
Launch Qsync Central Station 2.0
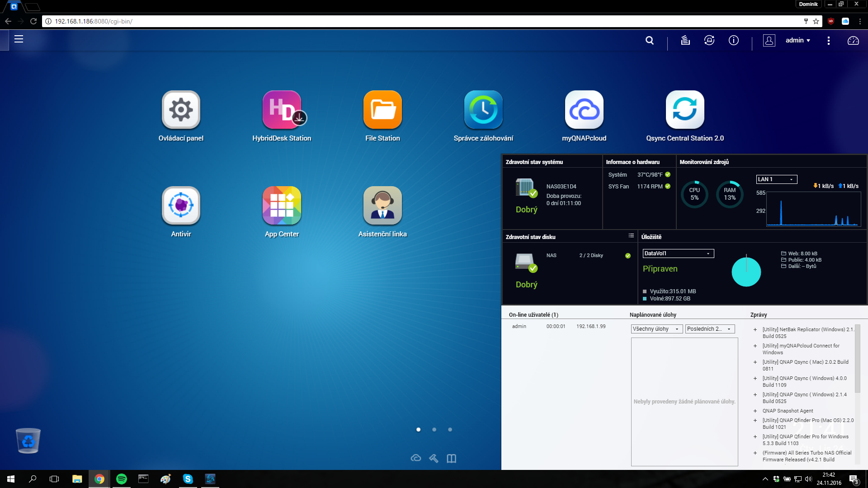(685, 110)
